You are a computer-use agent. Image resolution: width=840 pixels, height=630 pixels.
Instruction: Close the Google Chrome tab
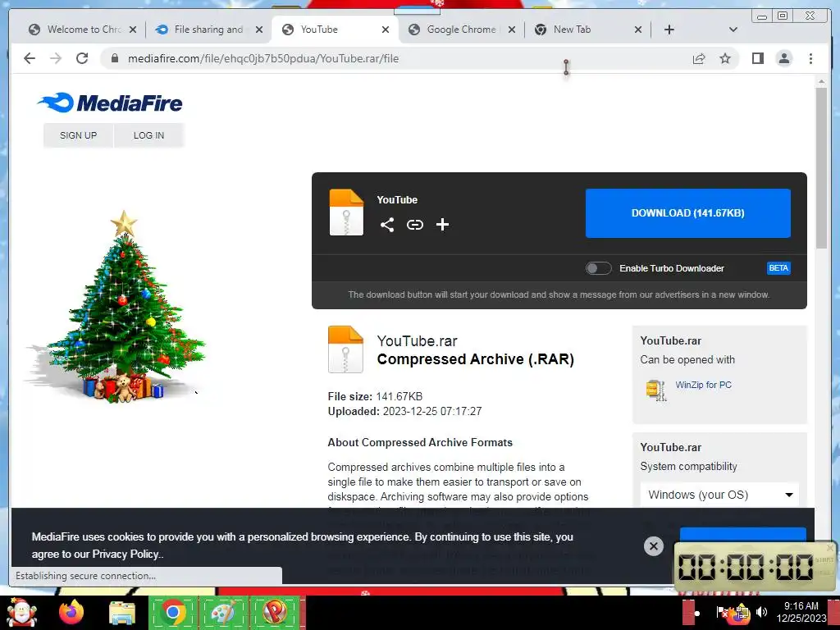(x=512, y=30)
